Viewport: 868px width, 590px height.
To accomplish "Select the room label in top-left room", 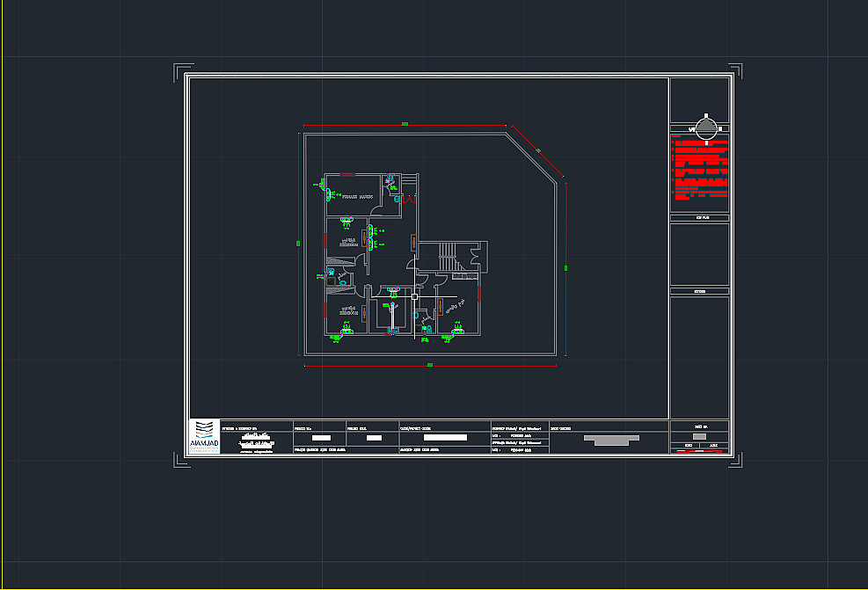I will pyautogui.click(x=358, y=196).
